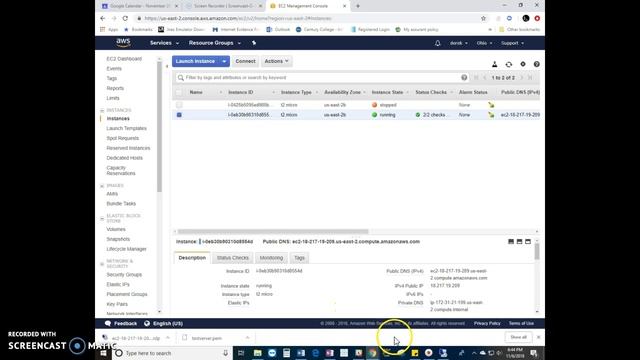Collapse the Elastic Block Store sidebar section
This screenshot has height=360, width=640.
click(102, 218)
